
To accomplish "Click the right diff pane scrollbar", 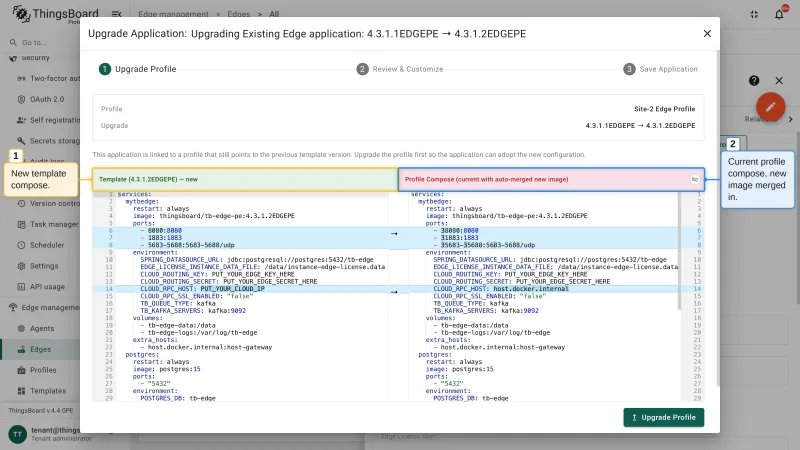I will point(680,251).
